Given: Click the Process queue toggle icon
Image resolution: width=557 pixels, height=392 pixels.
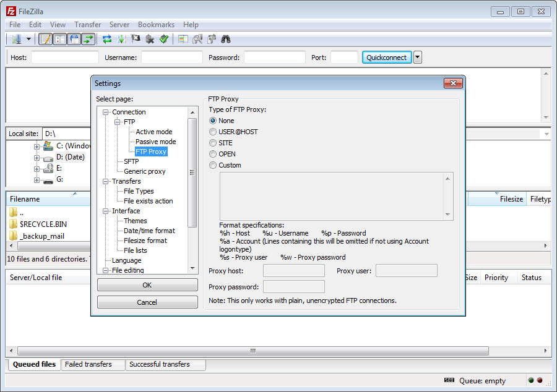Looking at the screenshot, I should pyautogui.click(x=121, y=39).
